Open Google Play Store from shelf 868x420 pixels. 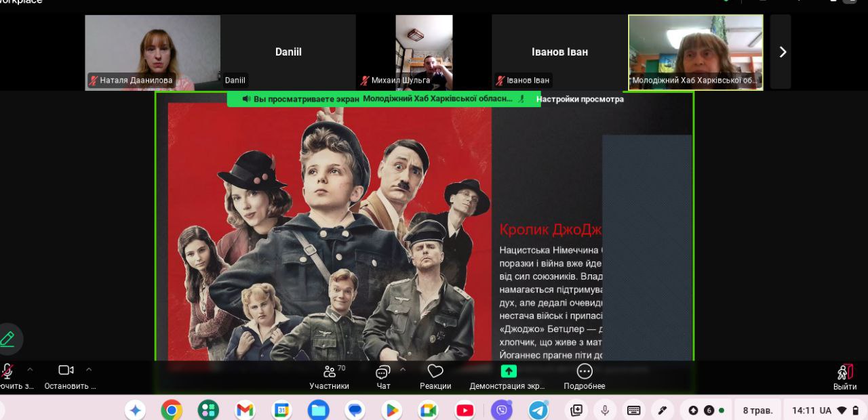(391, 410)
